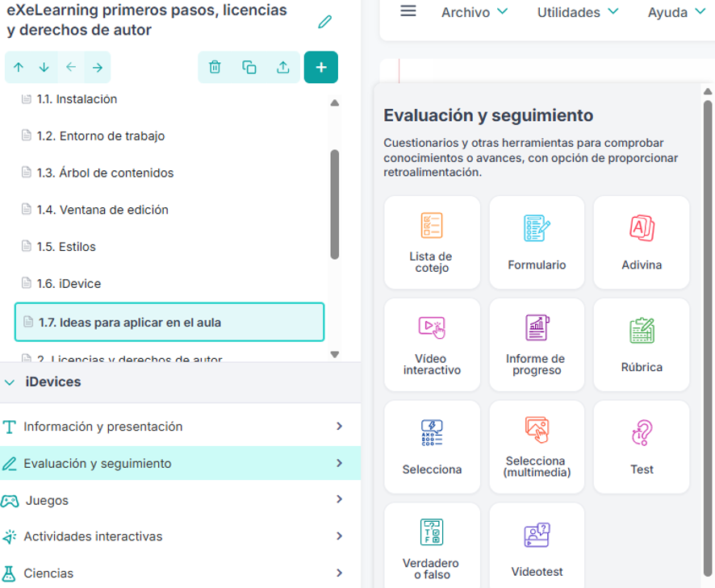The image size is (715, 588).
Task: Add the Selecciona (multimedia) iDevice
Action: point(537,447)
